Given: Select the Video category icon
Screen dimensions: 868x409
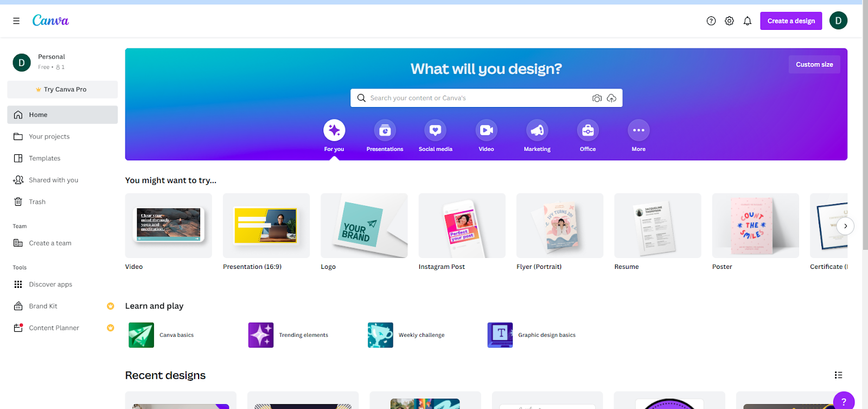Looking at the screenshot, I should click(x=486, y=130).
